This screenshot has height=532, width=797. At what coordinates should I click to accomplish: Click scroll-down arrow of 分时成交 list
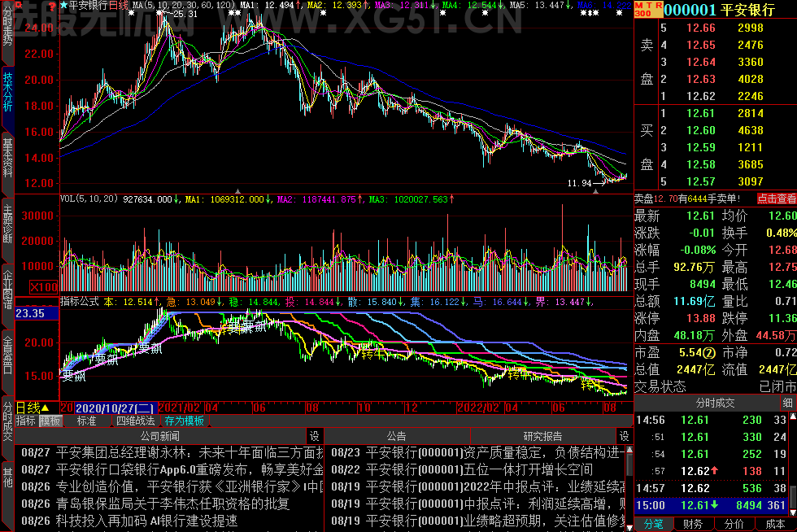793,513
